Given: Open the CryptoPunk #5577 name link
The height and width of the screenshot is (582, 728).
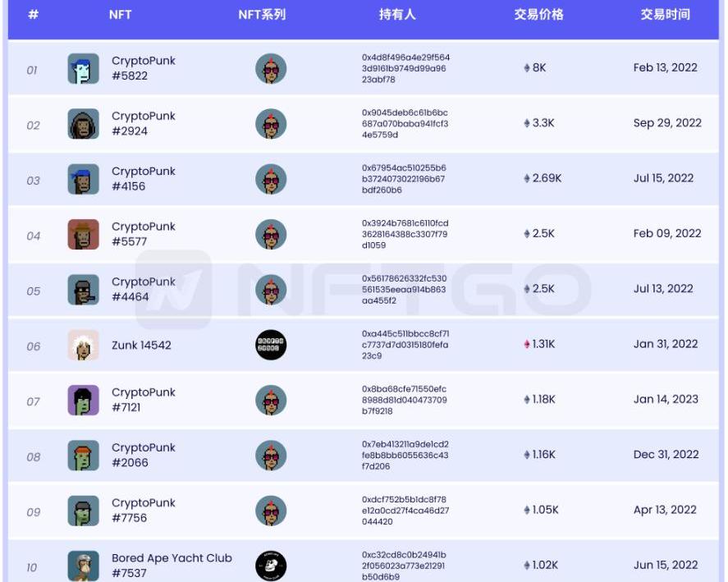Looking at the screenshot, I should [144, 234].
